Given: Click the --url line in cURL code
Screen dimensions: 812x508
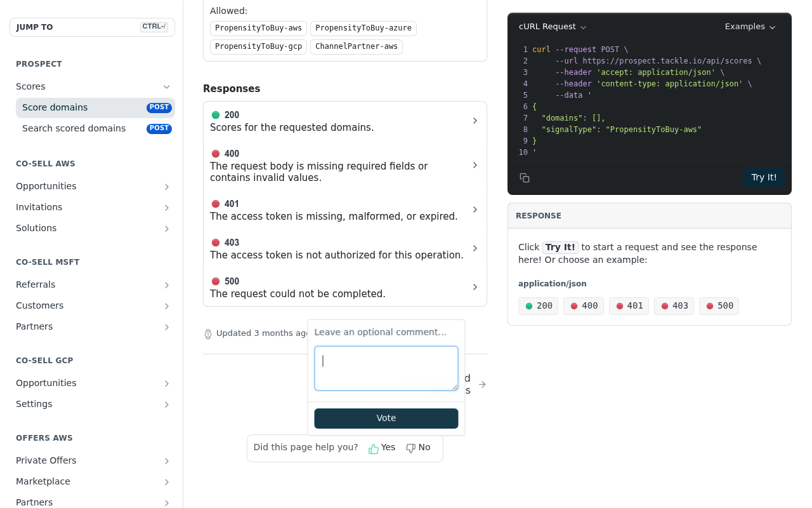Looking at the screenshot, I should point(658,61).
